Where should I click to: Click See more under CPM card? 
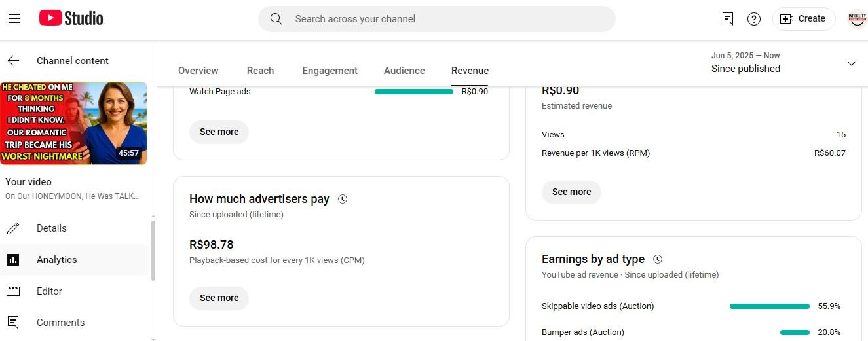pos(219,298)
